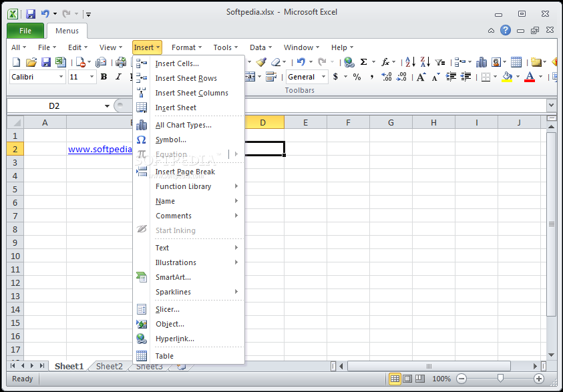Choose Symbol... from the menu
The width and height of the screenshot is (563, 392).
(189, 140)
